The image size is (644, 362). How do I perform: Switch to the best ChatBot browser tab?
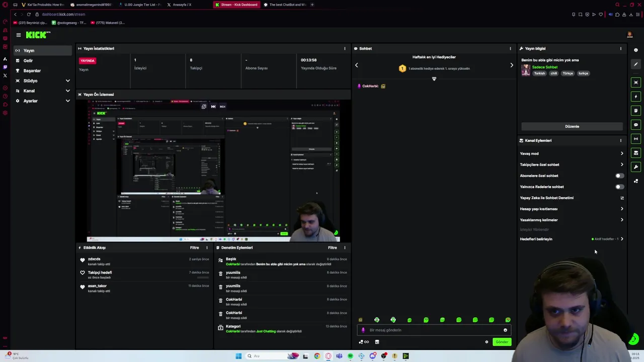pyautogui.click(x=284, y=5)
